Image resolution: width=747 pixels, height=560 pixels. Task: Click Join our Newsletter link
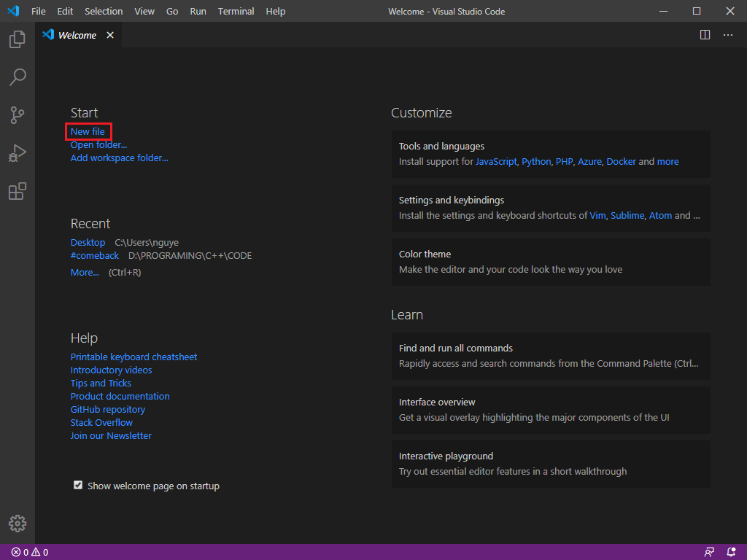click(x=111, y=436)
